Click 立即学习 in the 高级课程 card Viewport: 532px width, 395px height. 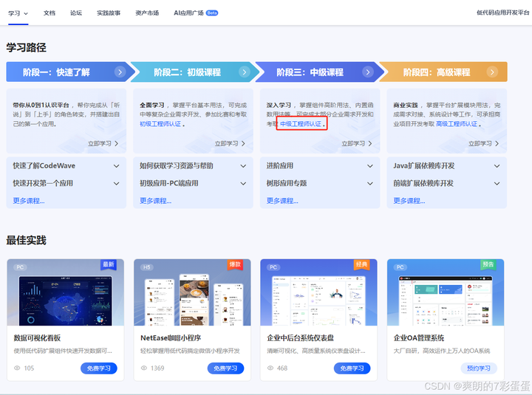click(484, 144)
